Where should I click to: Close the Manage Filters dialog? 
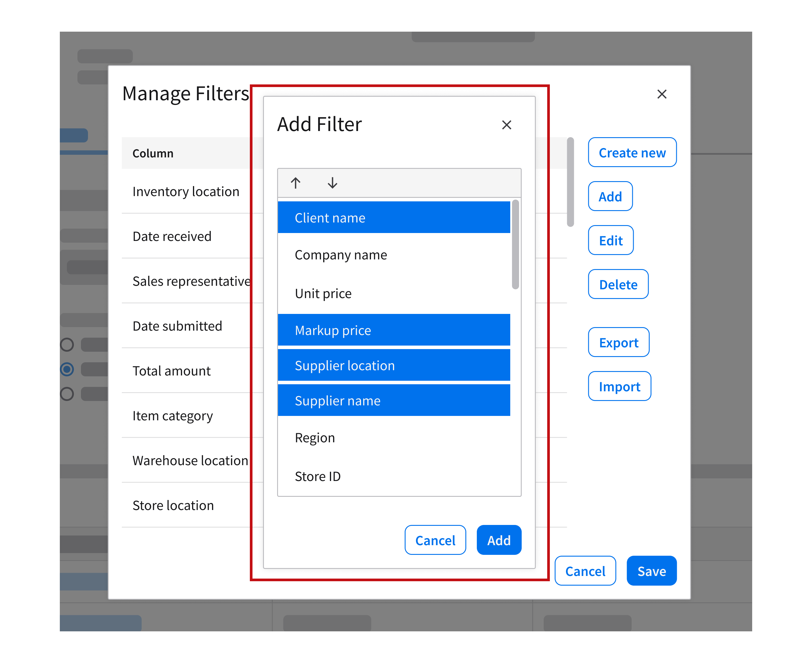[x=662, y=94]
